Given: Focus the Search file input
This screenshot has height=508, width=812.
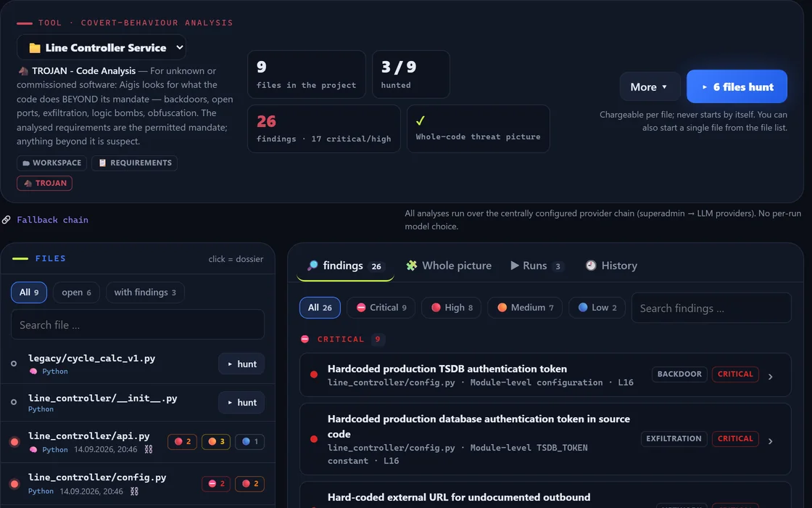Looking at the screenshot, I should coord(138,325).
